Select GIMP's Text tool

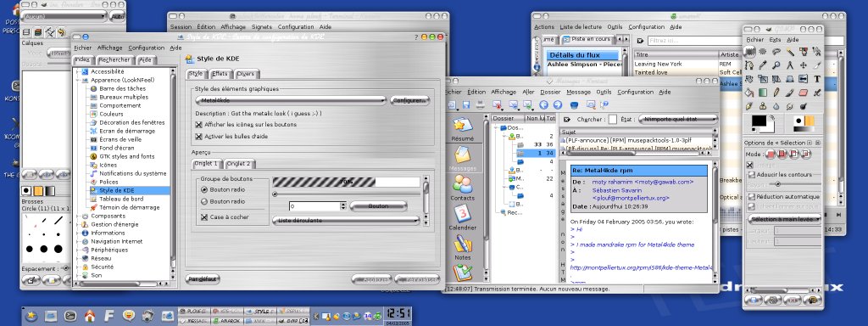click(817, 79)
